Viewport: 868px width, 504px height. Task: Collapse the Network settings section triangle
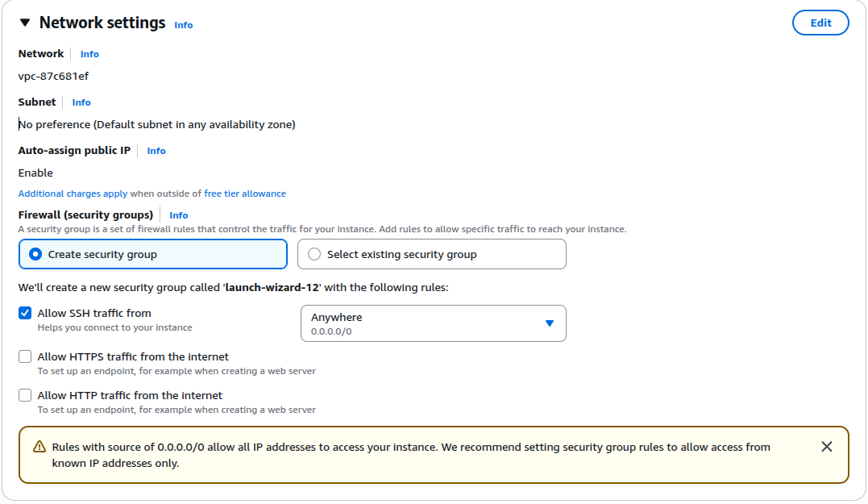25,23
